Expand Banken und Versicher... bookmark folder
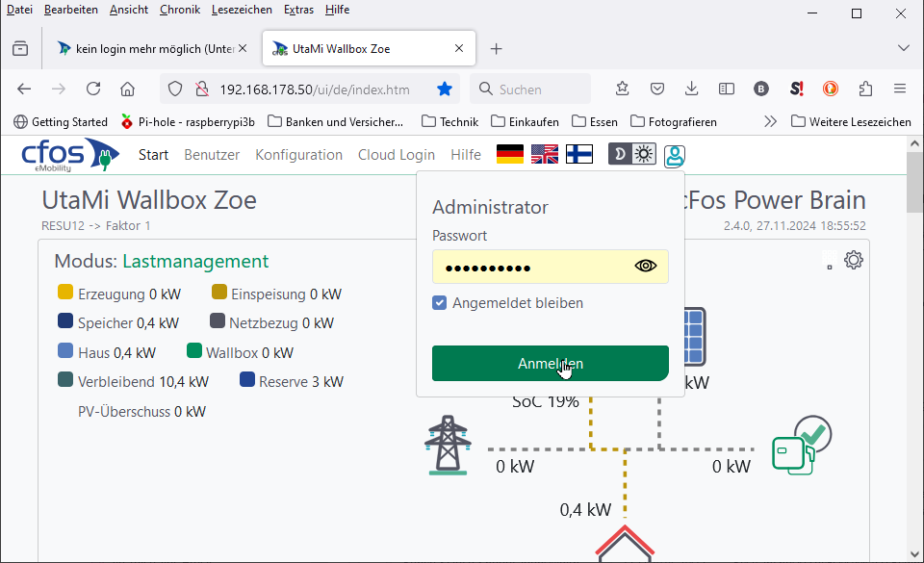 [335, 122]
